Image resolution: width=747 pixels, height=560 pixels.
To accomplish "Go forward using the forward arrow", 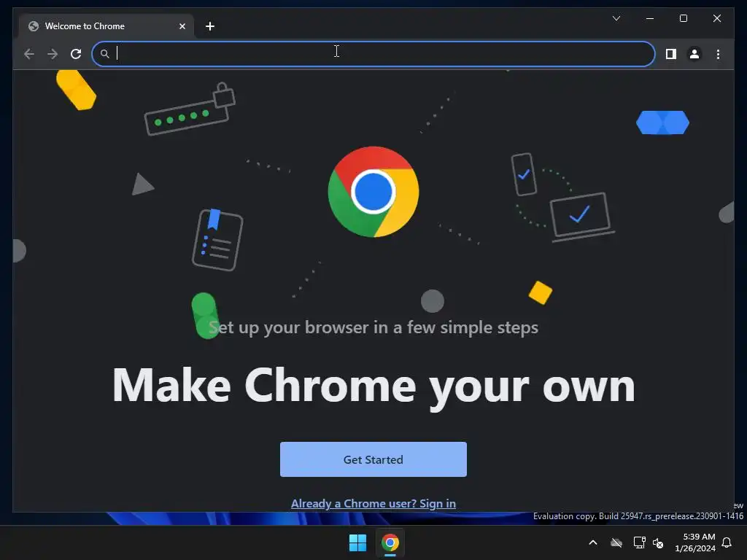I will [53, 54].
